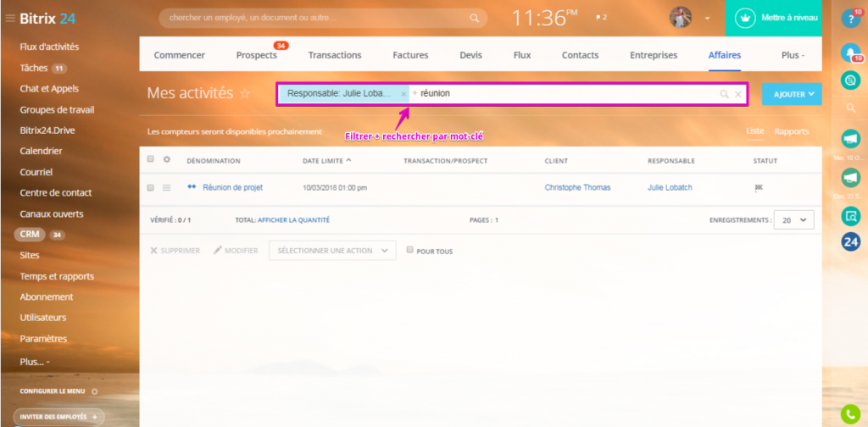This screenshot has height=427, width=868.
Task: Open responsible Julie Lobatch link
Action: coord(670,187)
